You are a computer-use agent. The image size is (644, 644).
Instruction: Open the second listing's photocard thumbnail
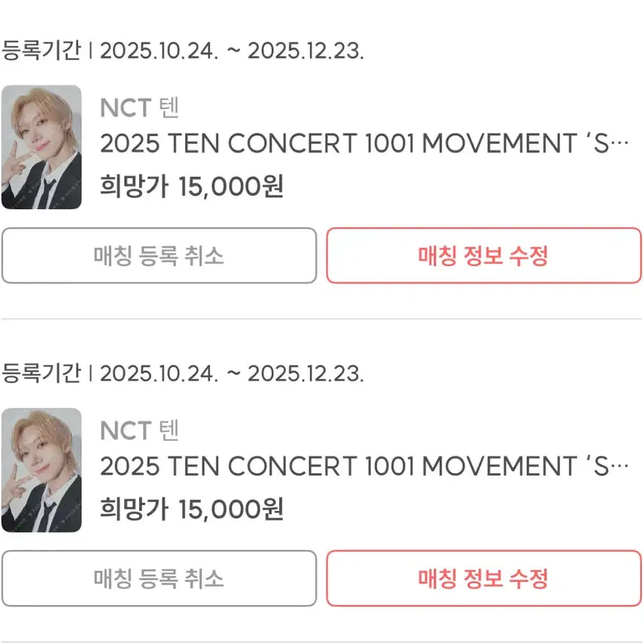[41, 469]
